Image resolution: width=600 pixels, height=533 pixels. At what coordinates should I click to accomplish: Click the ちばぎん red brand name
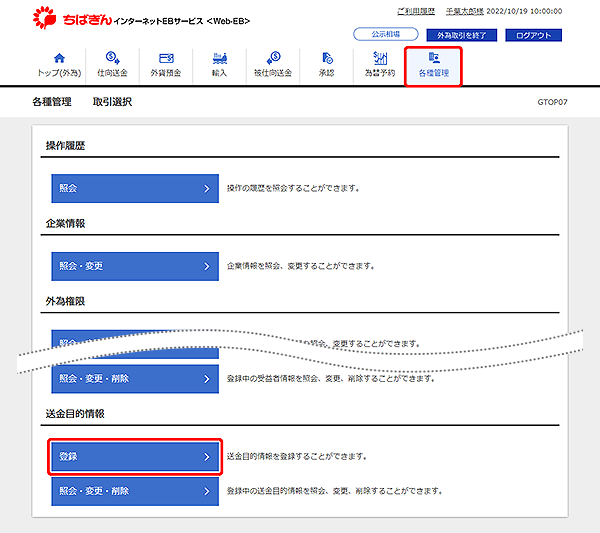[87, 20]
